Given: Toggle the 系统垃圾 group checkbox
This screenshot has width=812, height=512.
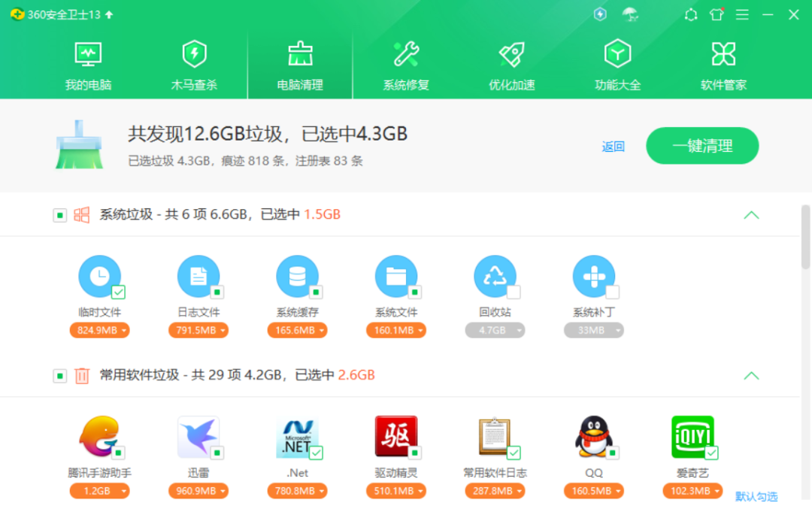Looking at the screenshot, I should click(x=59, y=215).
